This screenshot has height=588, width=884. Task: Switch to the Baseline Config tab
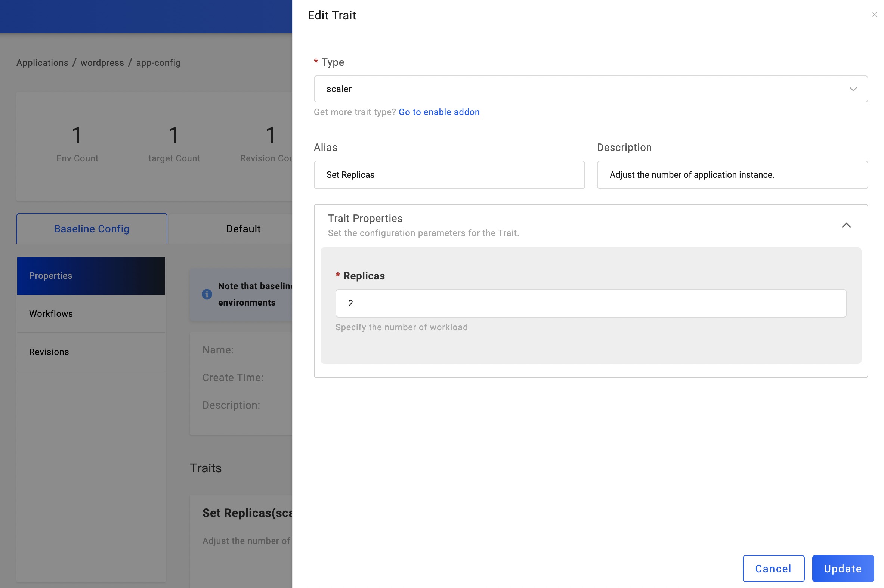click(92, 229)
